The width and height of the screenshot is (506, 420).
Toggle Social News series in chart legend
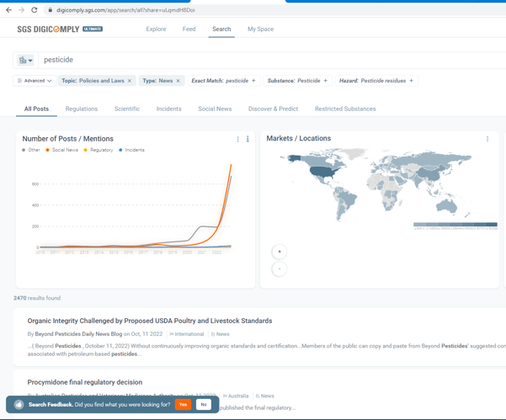(64, 150)
